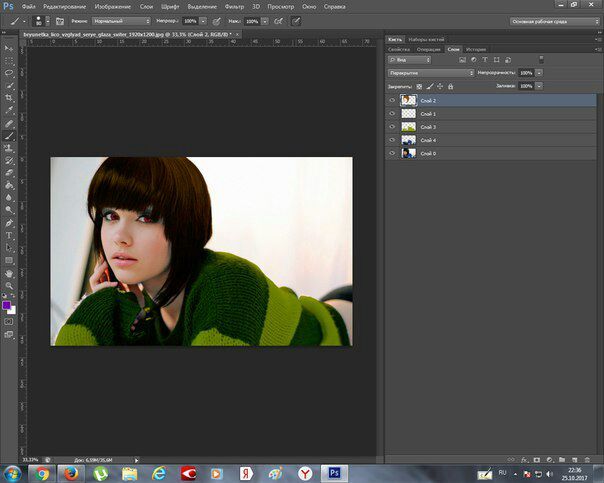
Task: Click the Windows Start button
Action: [x=12, y=473]
